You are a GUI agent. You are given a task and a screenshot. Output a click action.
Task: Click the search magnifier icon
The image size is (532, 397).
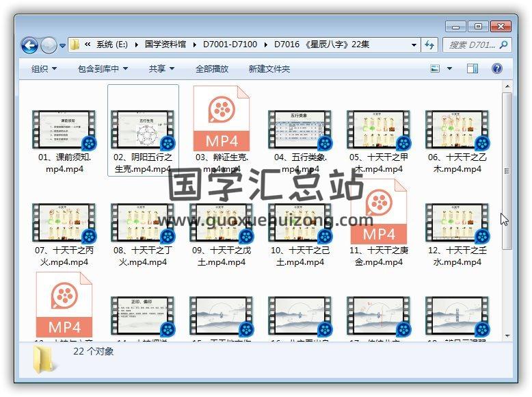click(x=503, y=44)
